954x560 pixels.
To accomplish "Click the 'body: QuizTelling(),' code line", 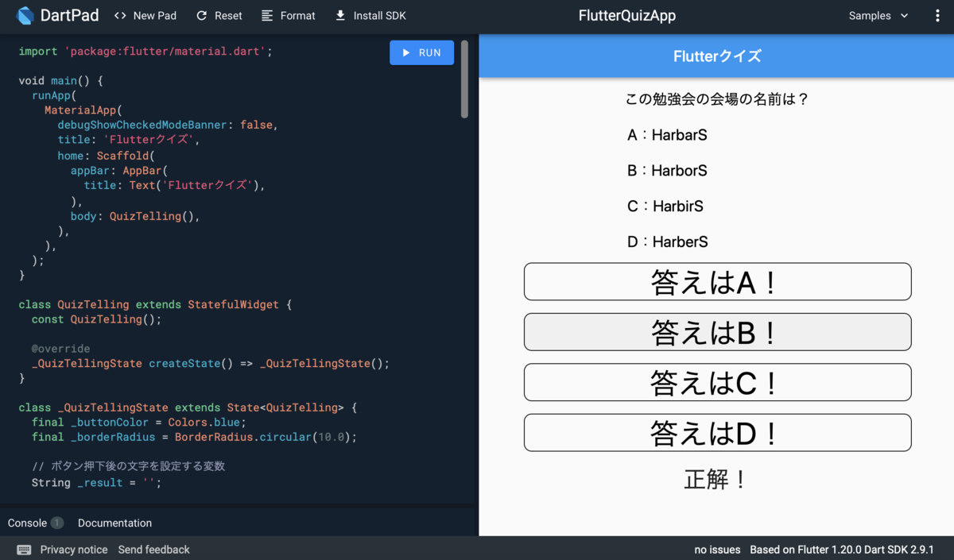I will tap(135, 216).
